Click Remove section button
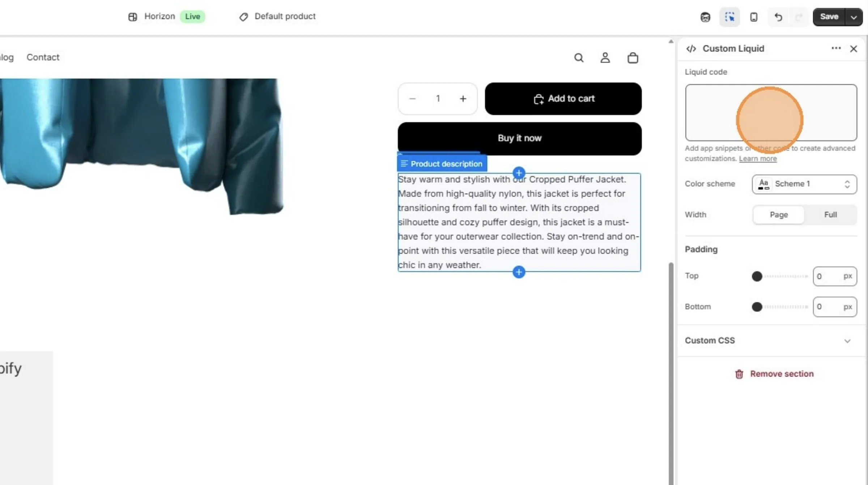Screen dimensions: 868x485 click(x=774, y=374)
